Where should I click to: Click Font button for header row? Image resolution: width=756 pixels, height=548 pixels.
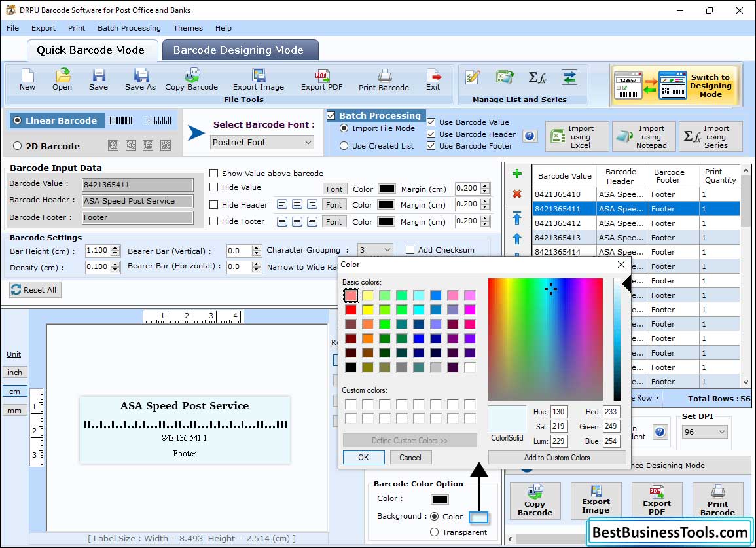point(334,204)
